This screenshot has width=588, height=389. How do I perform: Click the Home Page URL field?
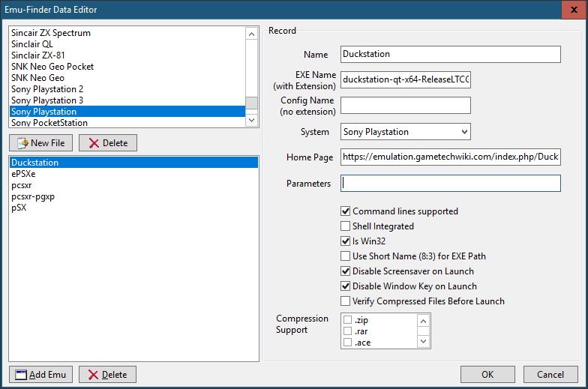(450, 157)
